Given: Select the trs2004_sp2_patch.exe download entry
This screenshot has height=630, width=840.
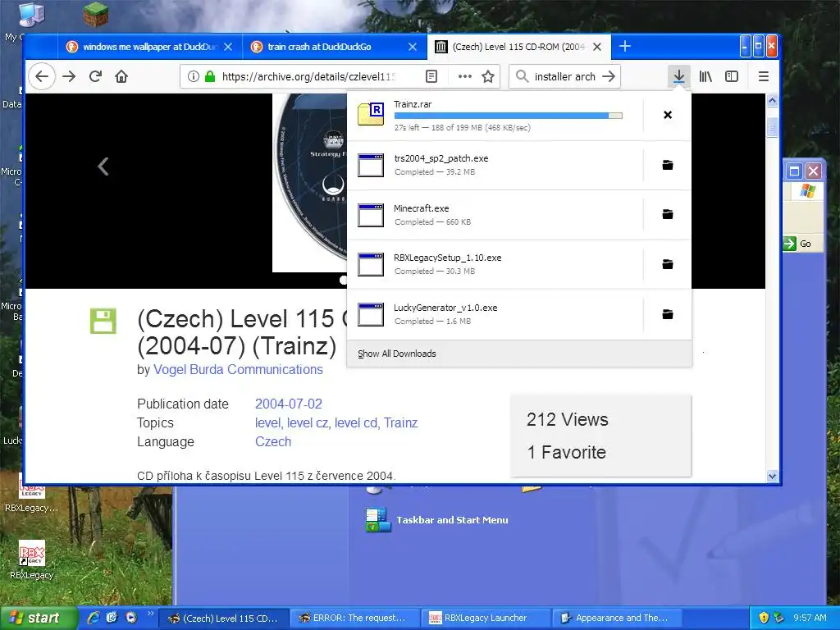Looking at the screenshot, I should (x=495, y=165).
